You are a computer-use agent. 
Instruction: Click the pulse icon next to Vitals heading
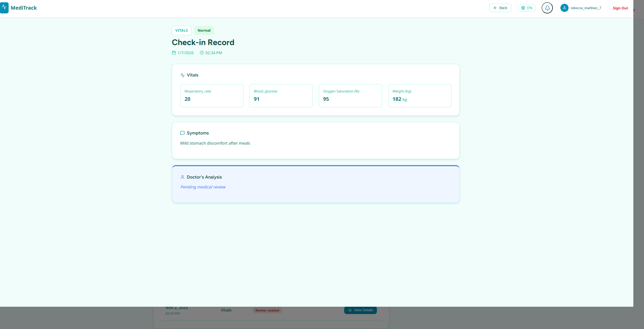click(182, 75)
